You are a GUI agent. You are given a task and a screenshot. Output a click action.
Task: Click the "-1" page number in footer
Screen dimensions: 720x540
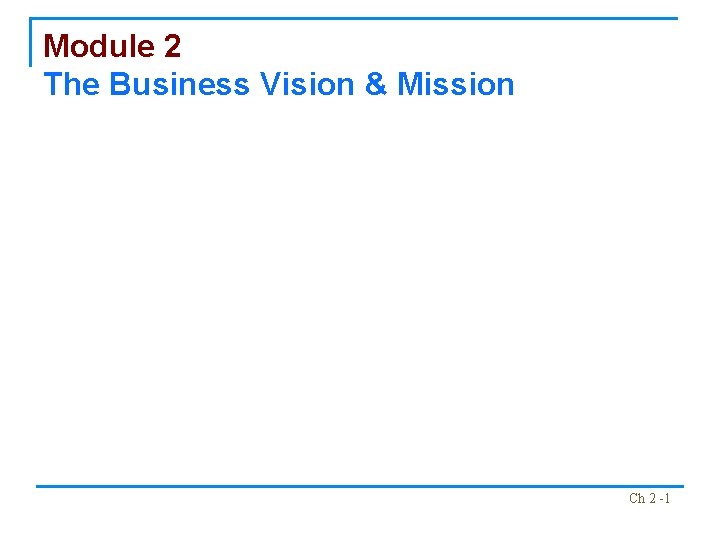[x=665, y=498]
